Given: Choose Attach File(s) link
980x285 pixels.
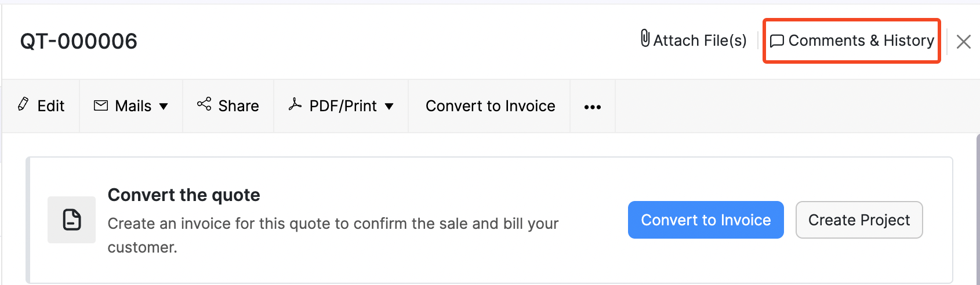Looking at the screenshot, I should tap(699, 41).
